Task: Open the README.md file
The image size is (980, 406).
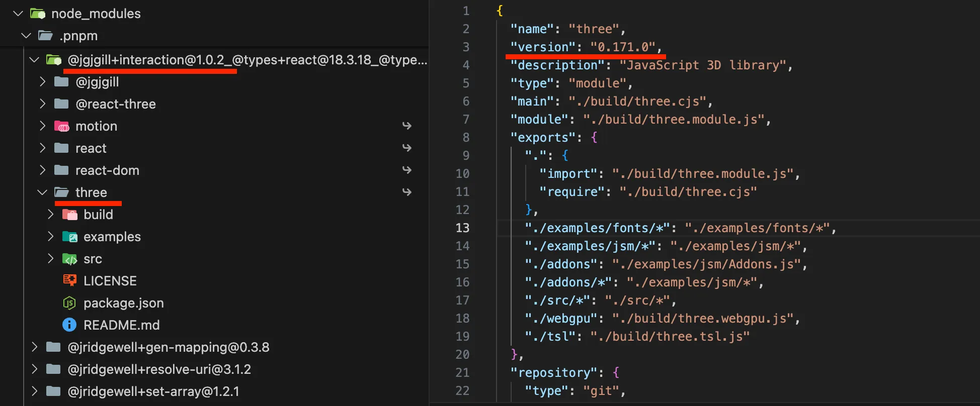Action: pyautogui.click(x=121, y=325)
